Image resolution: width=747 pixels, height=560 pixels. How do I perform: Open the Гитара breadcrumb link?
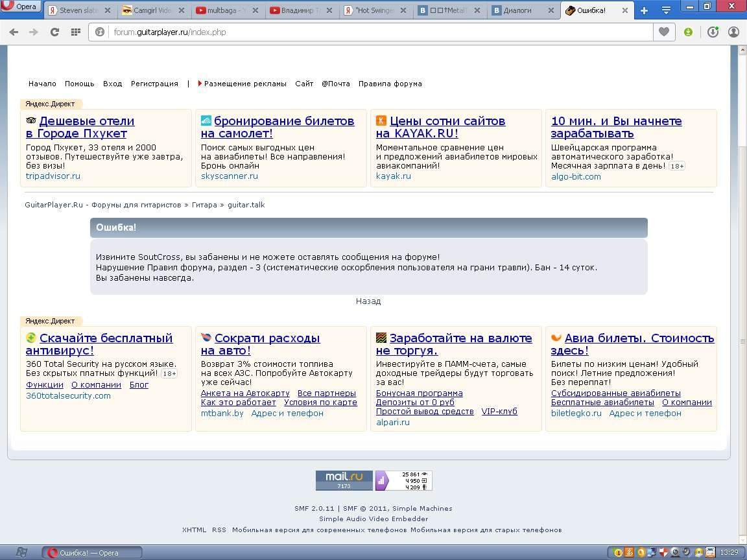coord(204,205)
